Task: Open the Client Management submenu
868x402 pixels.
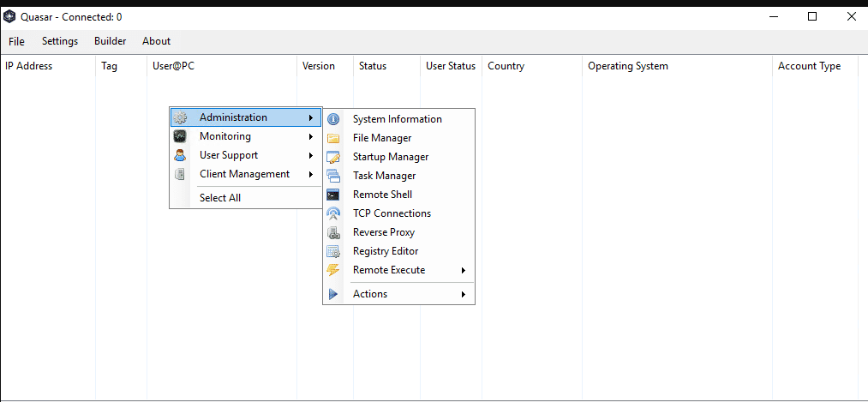Action: tap(244, 174)
